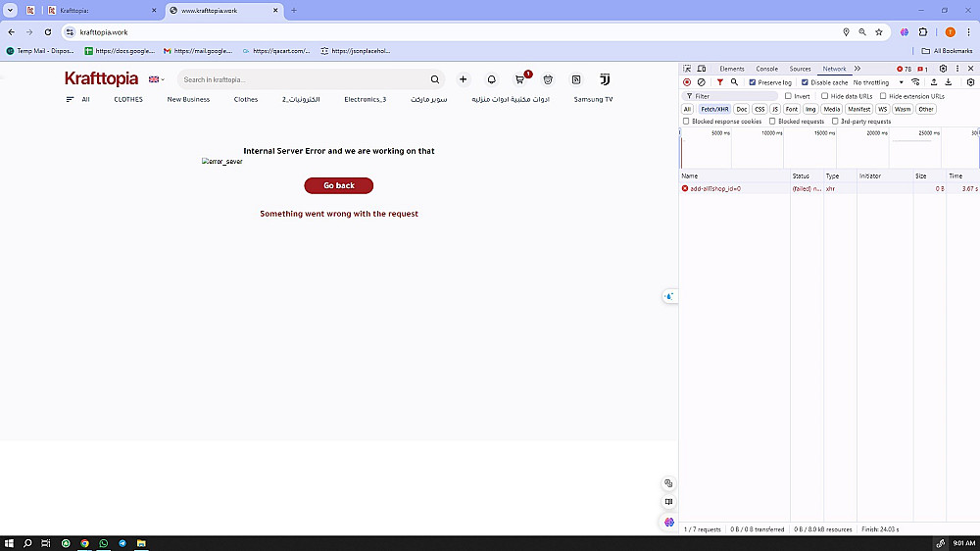
Task: Open the Windows Start menu
Action: (9, 543)
